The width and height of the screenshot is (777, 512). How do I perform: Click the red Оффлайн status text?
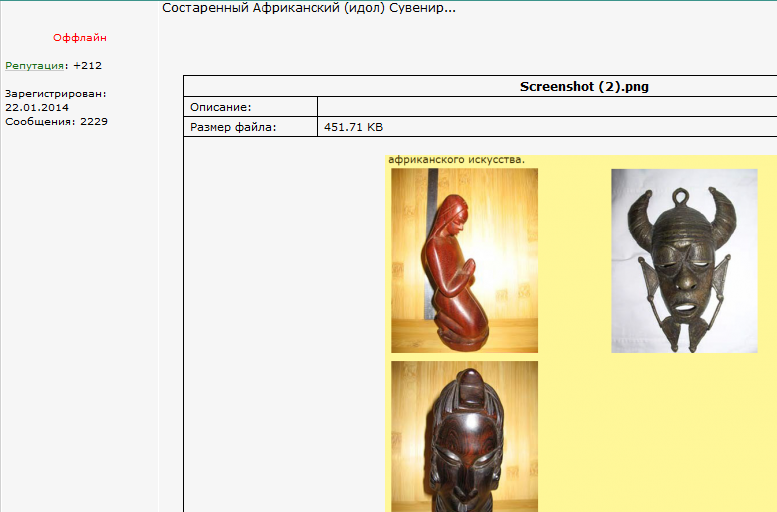pyautogui.click(x=80, y=38)
